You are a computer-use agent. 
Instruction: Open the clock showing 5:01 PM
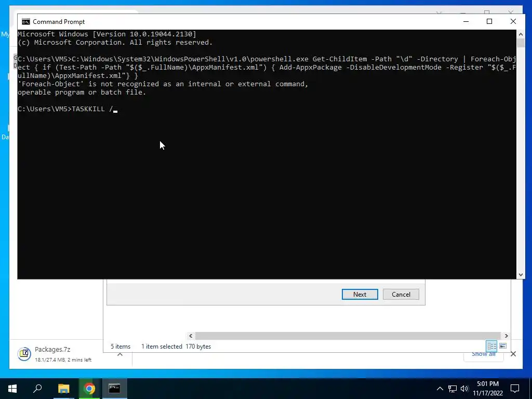pyautogui.click(x=488, y=384)
